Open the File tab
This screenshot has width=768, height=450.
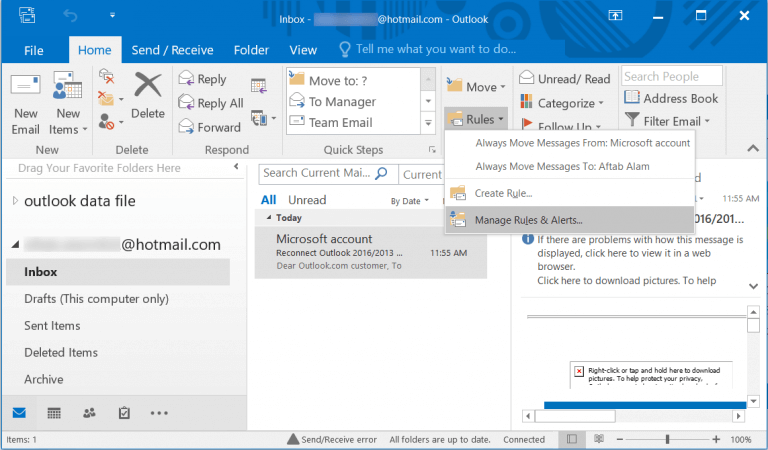[x=34, y=50]
